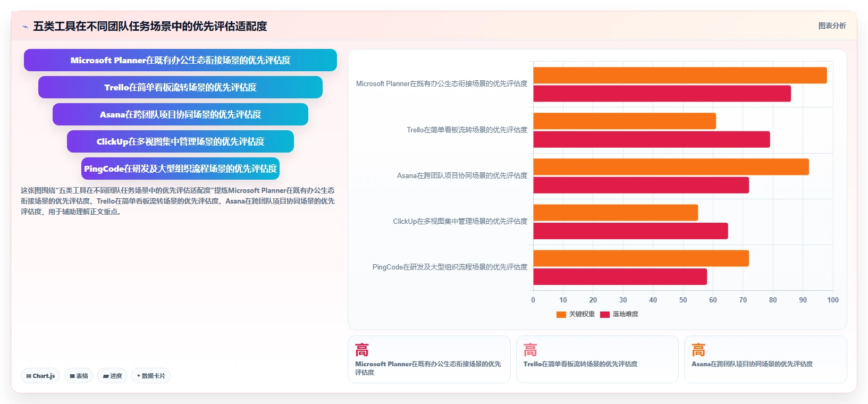Select the PingCode funnel bar
This screenshot has height=404, width=868.
(x=180, y=169)
